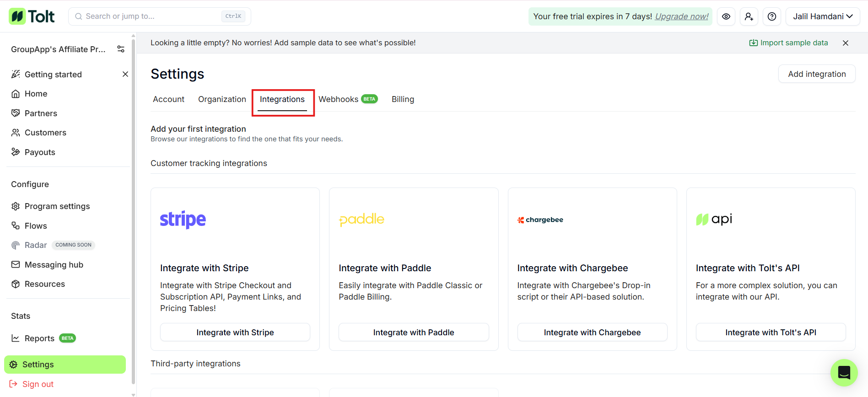Open Reports beta in sidebar
Screen dimensions: 868x397
(x=43, y=338)
